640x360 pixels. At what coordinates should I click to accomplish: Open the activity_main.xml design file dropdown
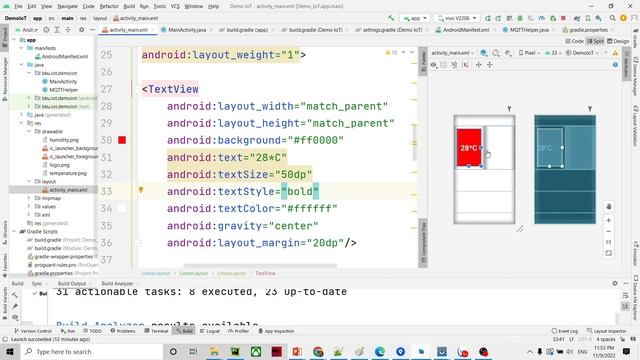453,53
